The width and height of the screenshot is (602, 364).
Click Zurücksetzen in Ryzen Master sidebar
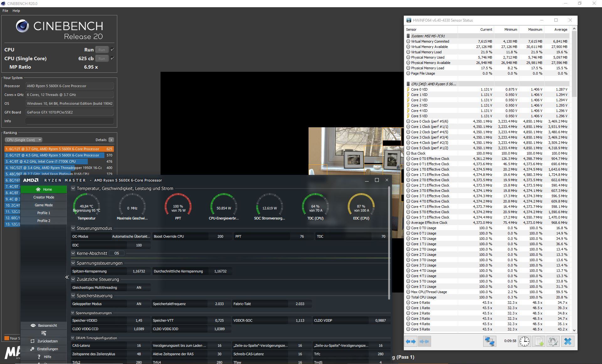44,341
